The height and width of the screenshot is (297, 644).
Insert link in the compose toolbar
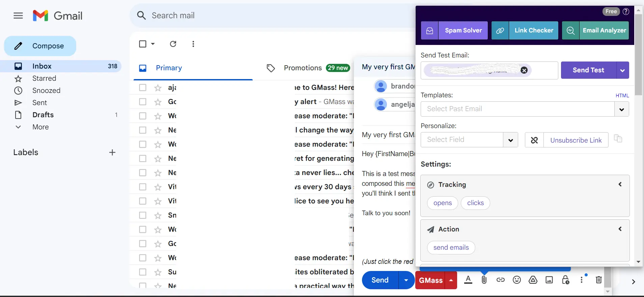tap(501, 280)
